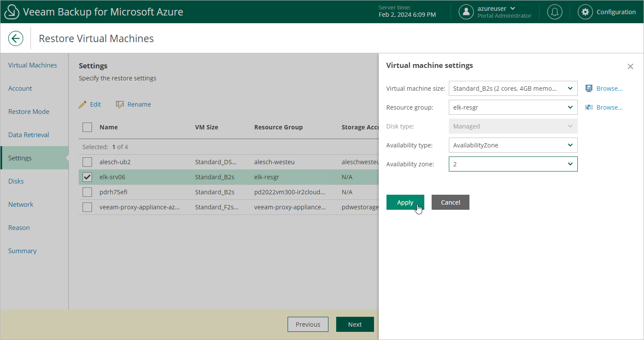Click the Rename icon
Screen dimensions: 644x340
120,104
